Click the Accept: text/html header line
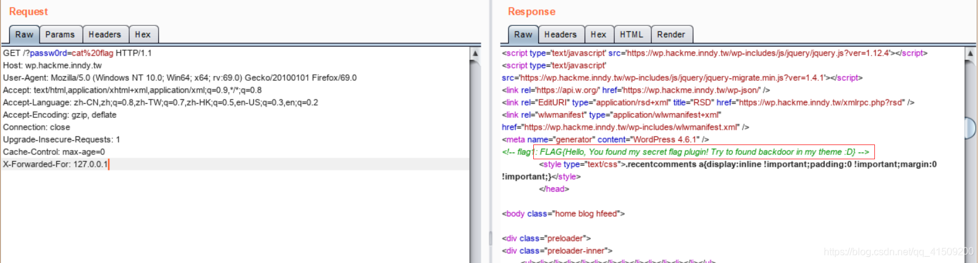The height and width of the screenshot is (263, 980). pos(132,90)
